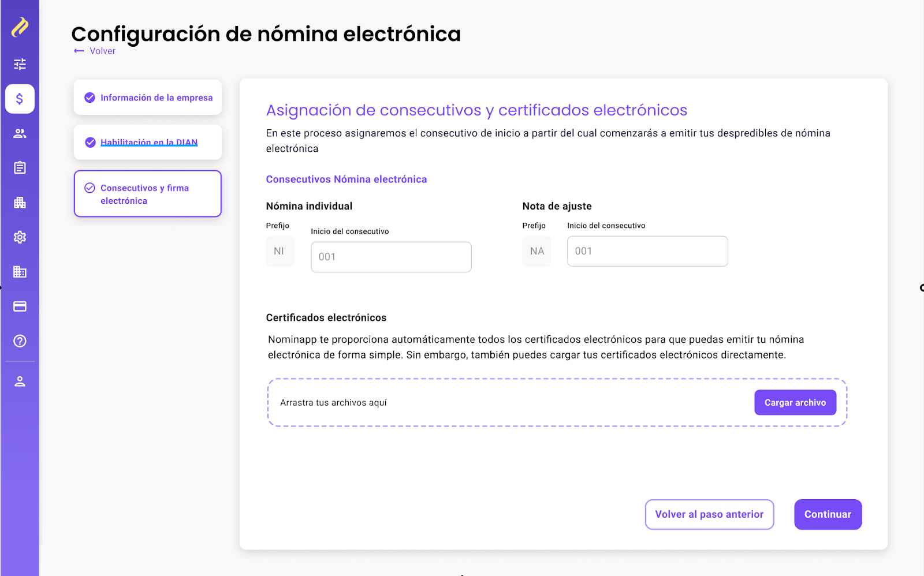Click the Cargar archivo button
This screenshot has width=924, height=576.
coord(795,402)
